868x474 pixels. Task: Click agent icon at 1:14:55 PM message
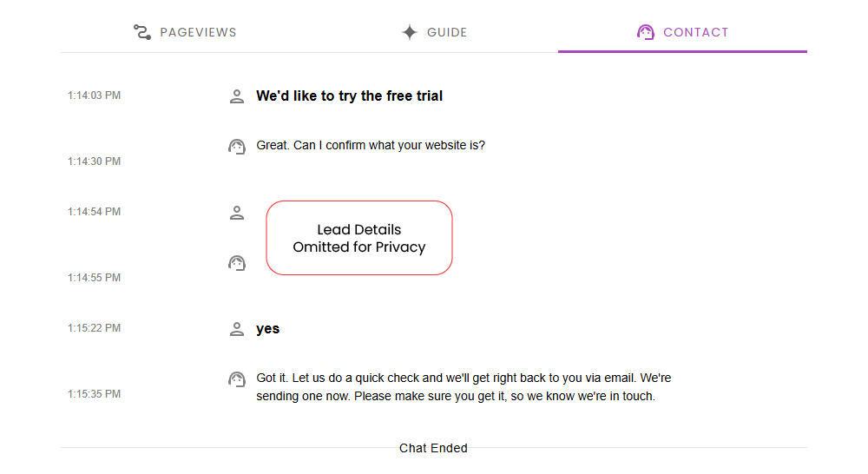237,262
